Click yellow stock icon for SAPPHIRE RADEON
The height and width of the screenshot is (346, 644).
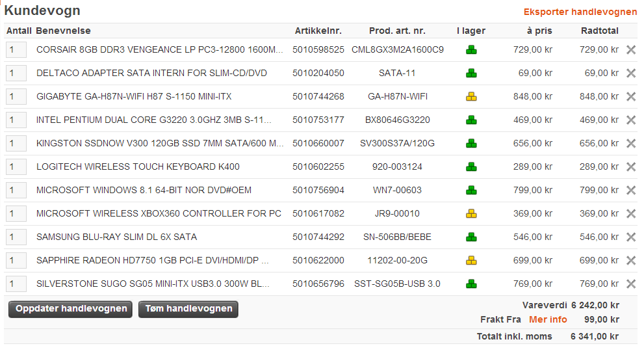tap(471, 261)
